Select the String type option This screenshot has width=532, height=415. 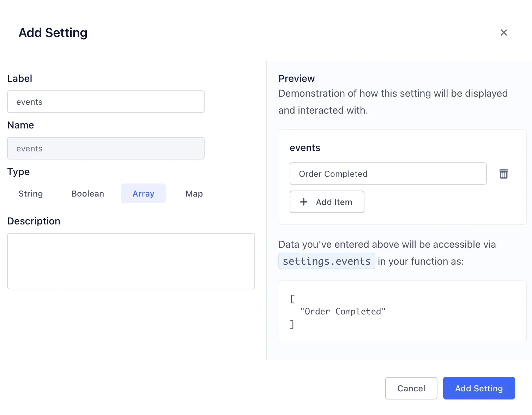click(31, 193)
